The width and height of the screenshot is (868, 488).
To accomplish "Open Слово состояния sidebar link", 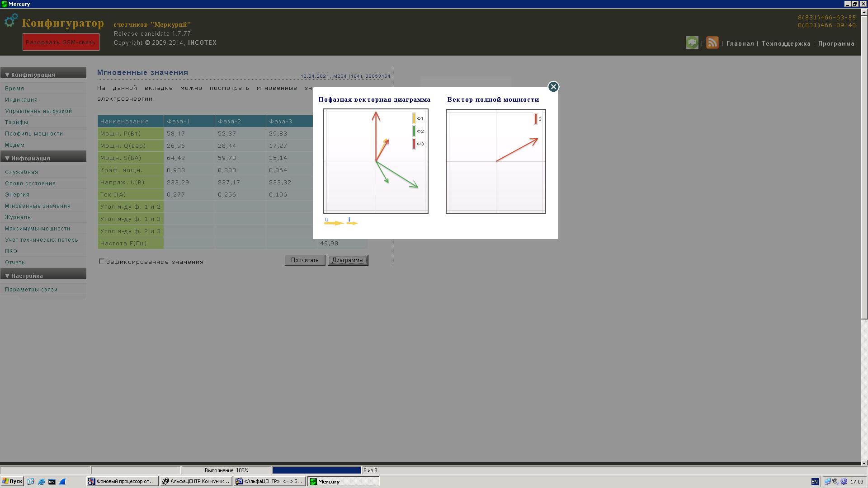I will pyautogui.click(x=30, y=183).
